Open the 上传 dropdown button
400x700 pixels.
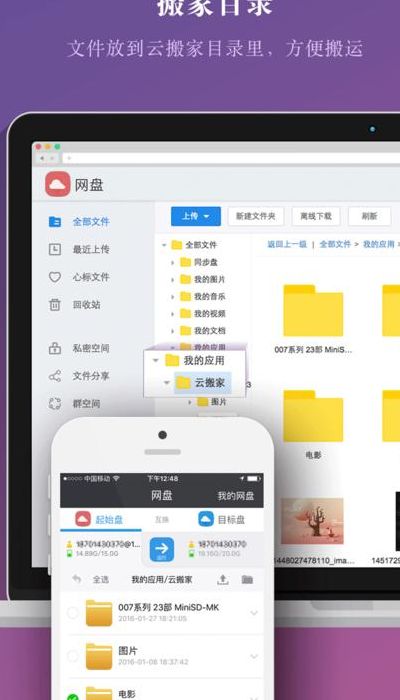196,216
